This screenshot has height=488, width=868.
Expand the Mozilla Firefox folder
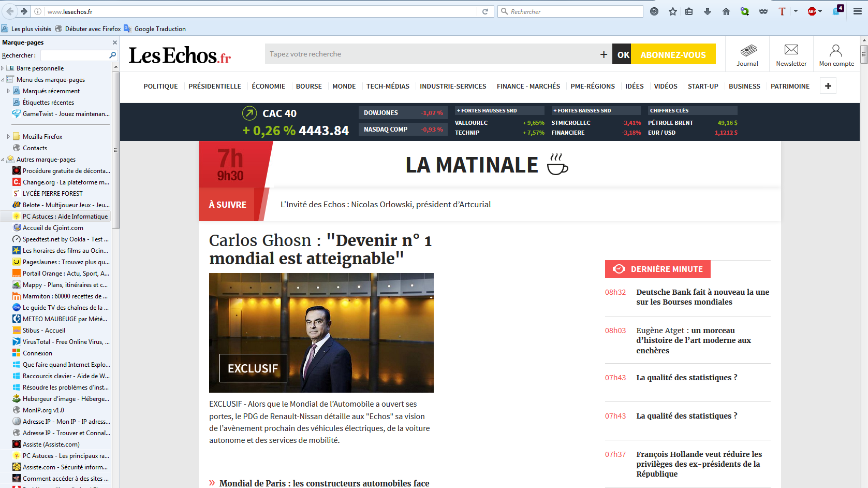point(9,137)
